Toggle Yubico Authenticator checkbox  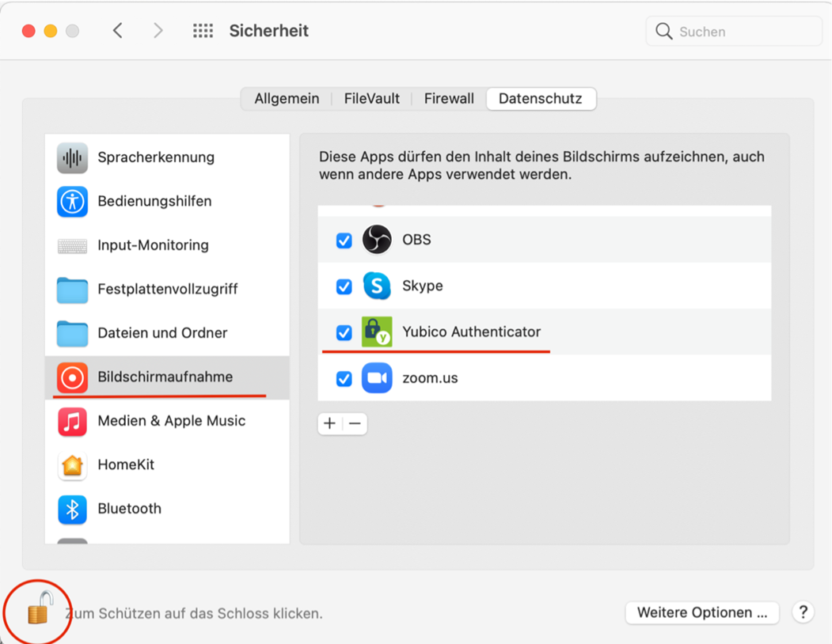click(x=344, y=332)
